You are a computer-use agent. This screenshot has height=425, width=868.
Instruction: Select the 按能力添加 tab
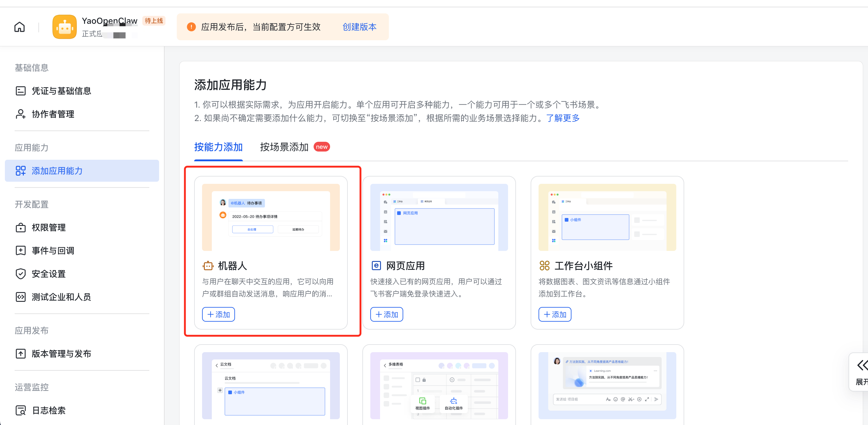pyautogui.click(x=218, y=147)
